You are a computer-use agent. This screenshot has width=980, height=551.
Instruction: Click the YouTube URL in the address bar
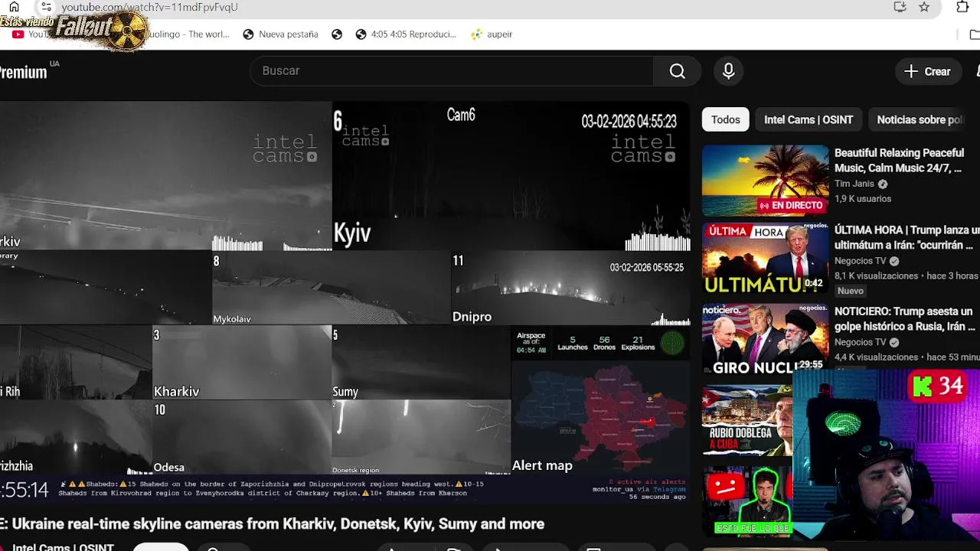(149, 7)
